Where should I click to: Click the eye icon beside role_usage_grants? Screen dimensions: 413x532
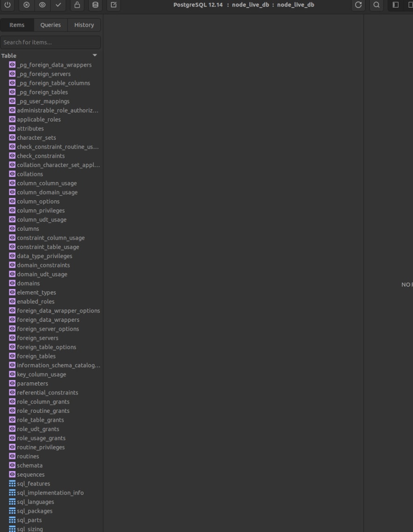coord(12,438)
